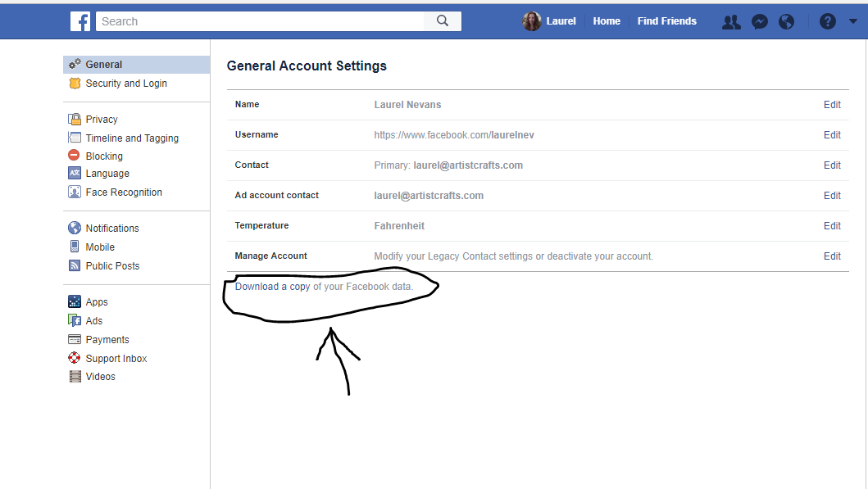Image resolution: width=868 pixels, height=489 pixels.
Task: Open Notifications settings label
Action: pos(112,228)
